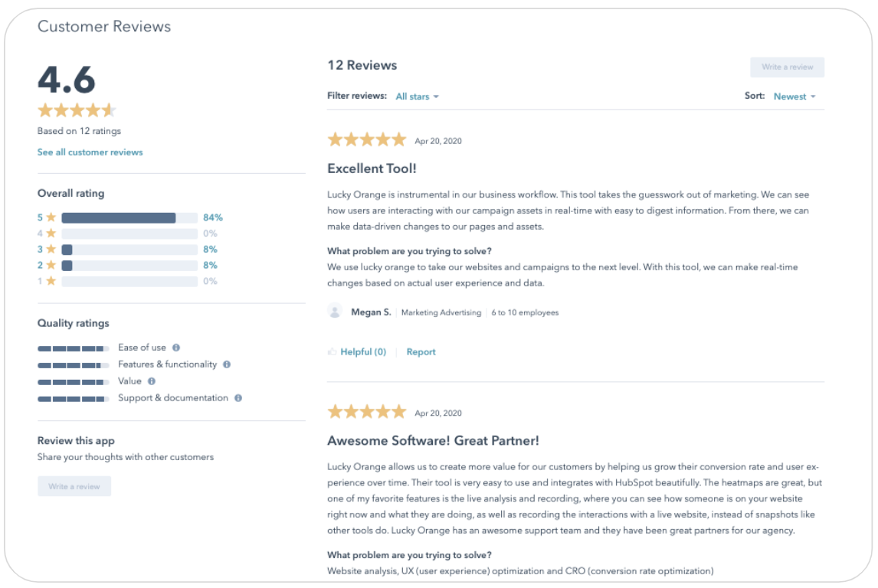Click the 2 star rating row star

coord(51,265)
